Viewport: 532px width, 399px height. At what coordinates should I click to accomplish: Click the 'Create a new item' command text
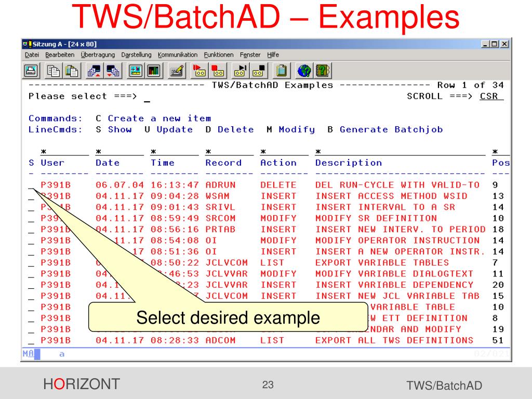point(159,118)
